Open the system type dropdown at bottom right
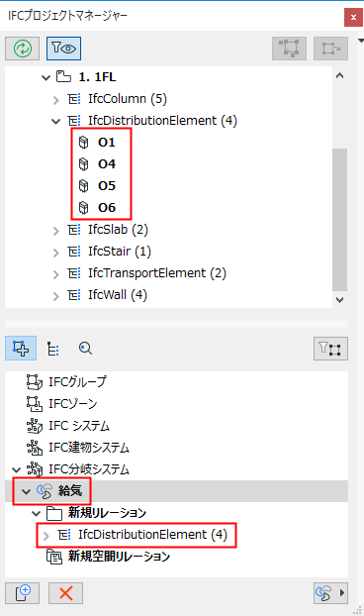The image size is (364, 616). (x=330, y=593)
